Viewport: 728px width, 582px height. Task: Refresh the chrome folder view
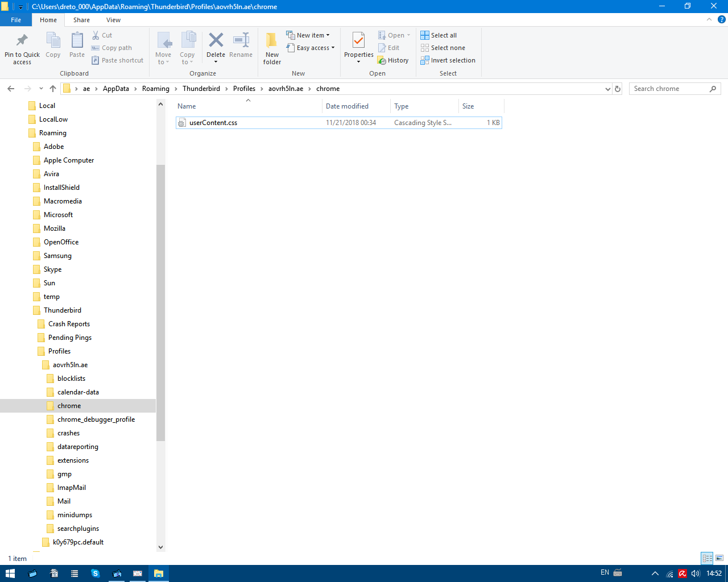coord(618,89)
